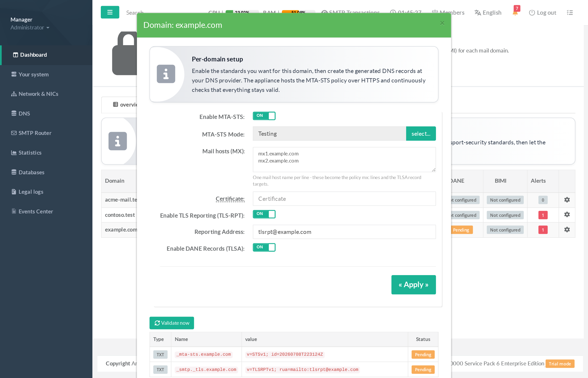Open English language selector
Viewport: 588px width, 378px height.
click(x=488, y=13)
